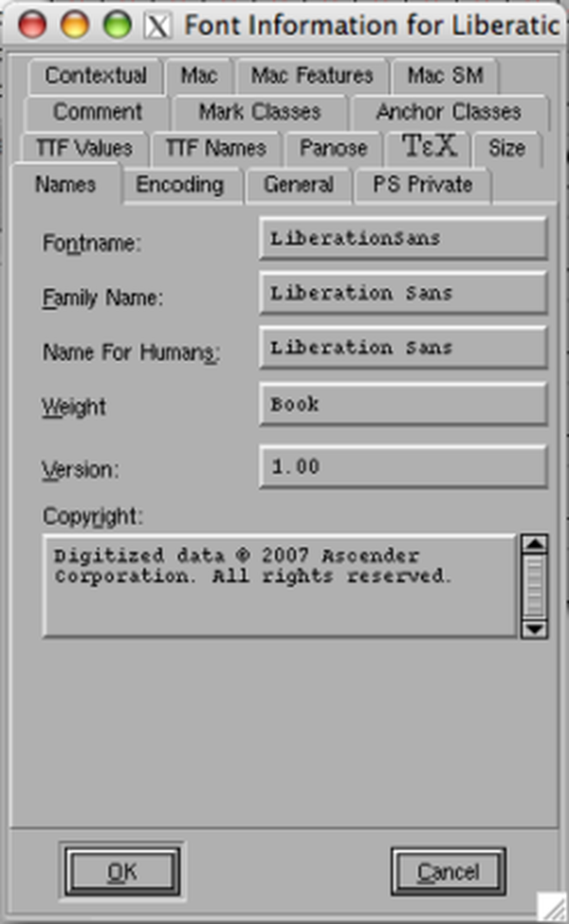The width and height of the screenshot is (569, 924).
Task: Open the Mac Features tab
Action: pos(312,76)
